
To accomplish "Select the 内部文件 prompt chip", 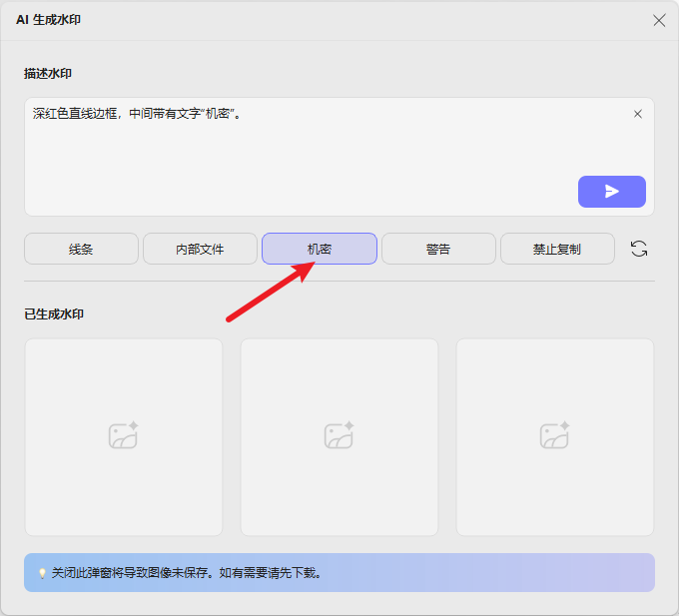I will click(x=200, y=249).
